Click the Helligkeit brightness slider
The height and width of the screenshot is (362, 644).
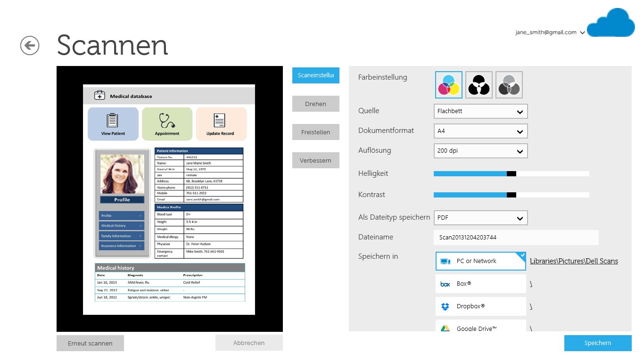pos(511,173)
